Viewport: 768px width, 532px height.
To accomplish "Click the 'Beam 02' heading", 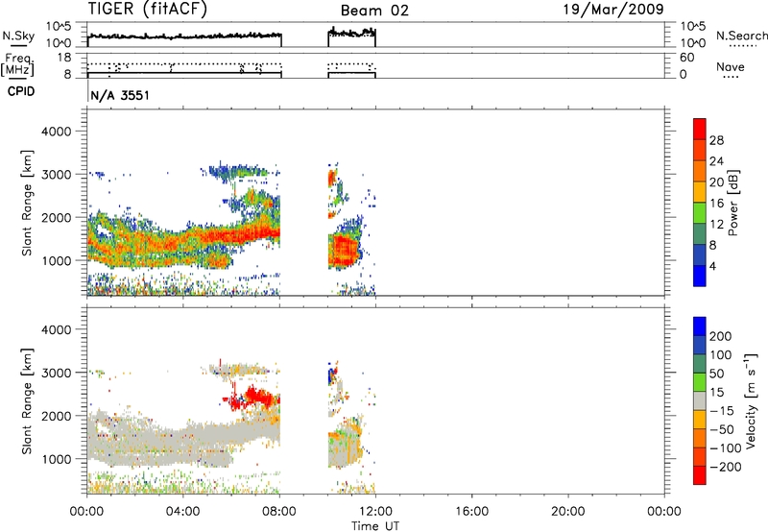I will (x=374, y=11).
